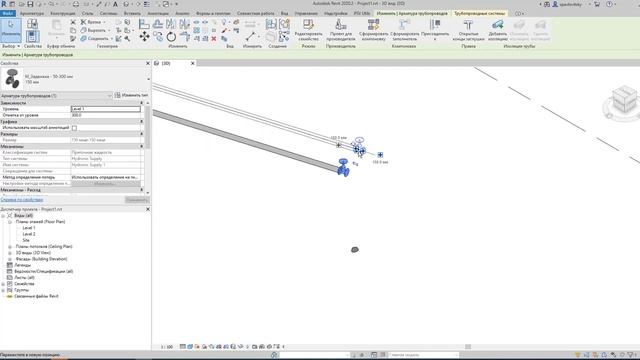Switch to Трубопроводные системы contextual tab
Image resolution: width=640 pixels, height=360 pixels.
point(480,13)
